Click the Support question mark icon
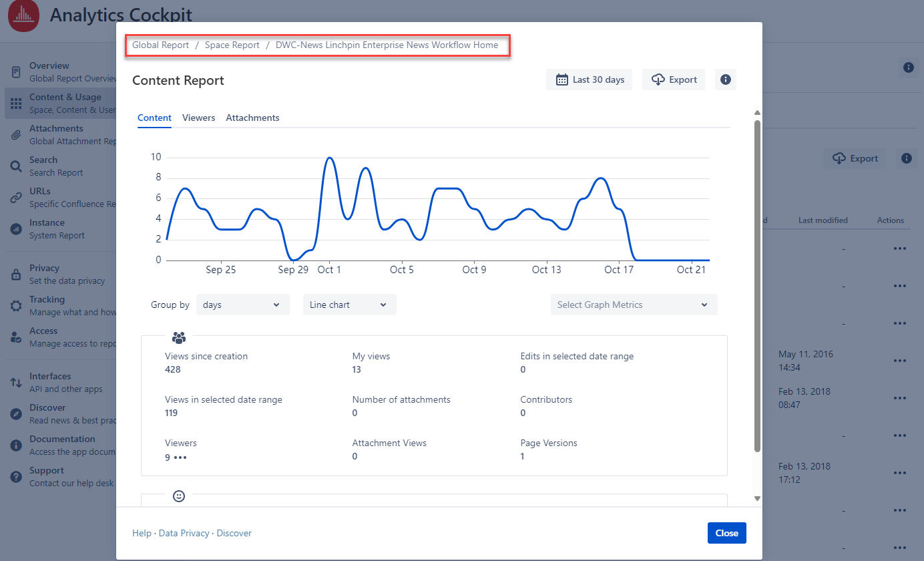This screenshot has height=561, width=924. click(16, 477)
